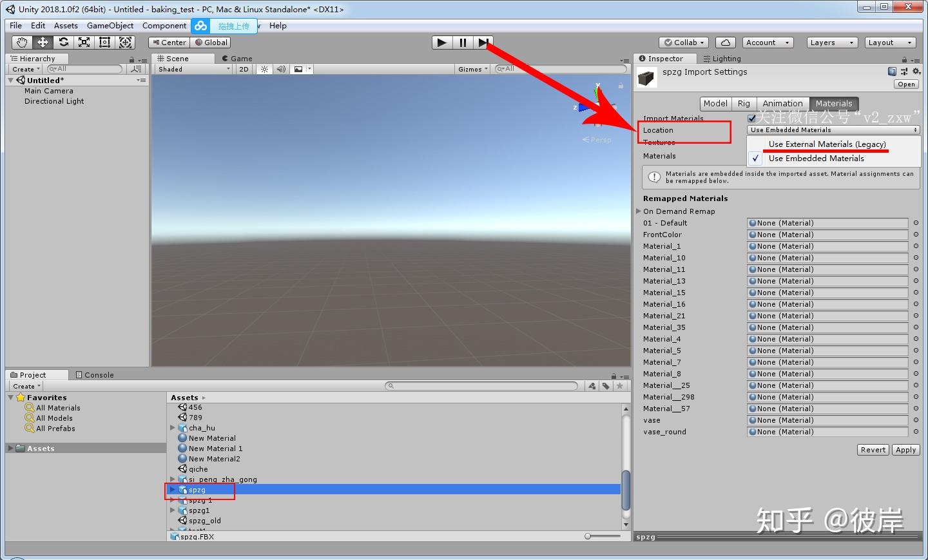
Task: Pick material using circle next to vase_round
Action: 916,432
